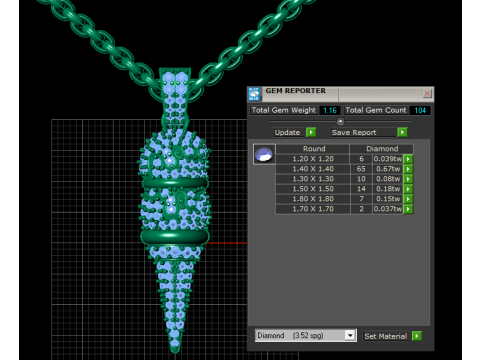Click the Total Gem Count label
Viewport: 480px width, 360px height.
click(x=376, y=110)
